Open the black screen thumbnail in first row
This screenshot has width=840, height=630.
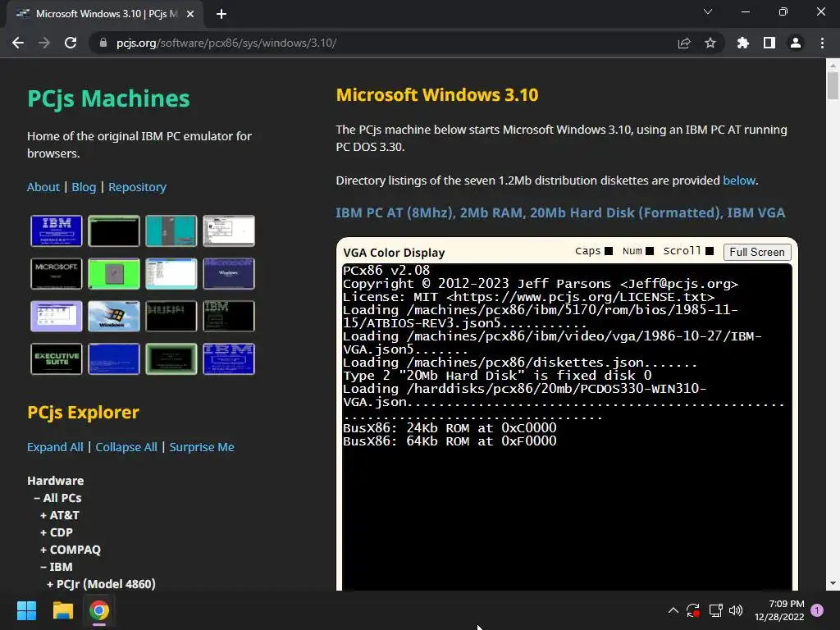tap(113, 231)
